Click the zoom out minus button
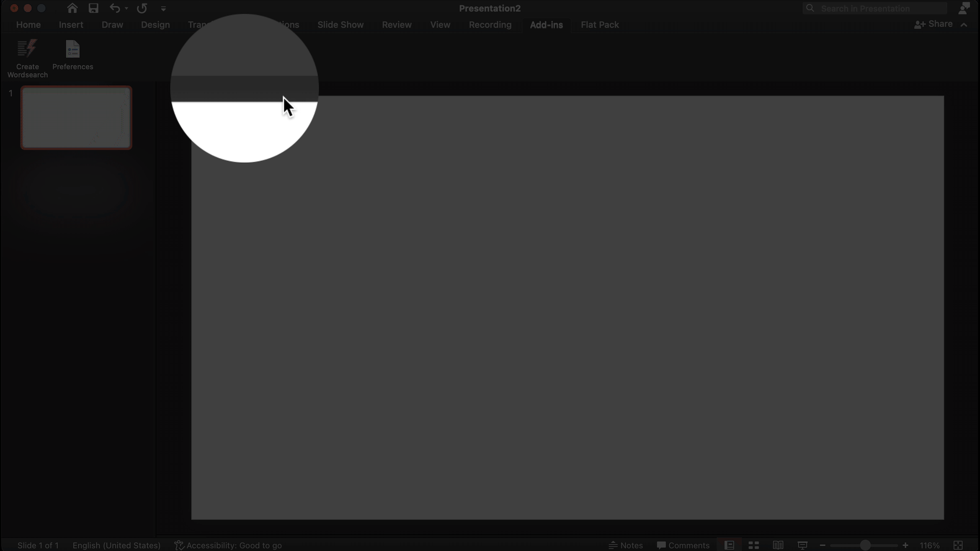The height and width of the screenshot is (551, 980). coord(822,545)
